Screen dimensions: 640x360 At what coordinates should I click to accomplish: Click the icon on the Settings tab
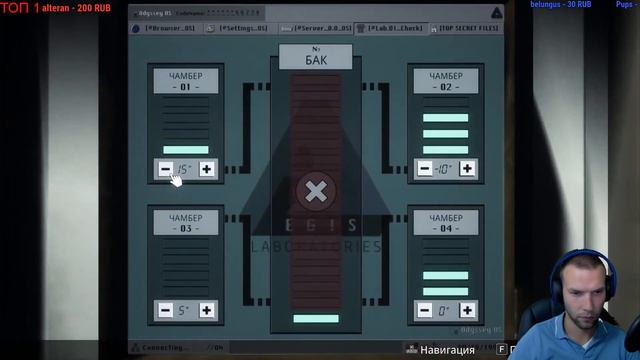tap(210, 29)
